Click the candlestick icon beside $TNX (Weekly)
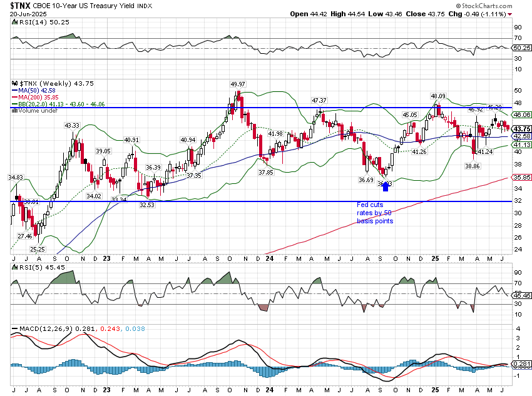Viewport: 532px width, 396px height. 16,83
